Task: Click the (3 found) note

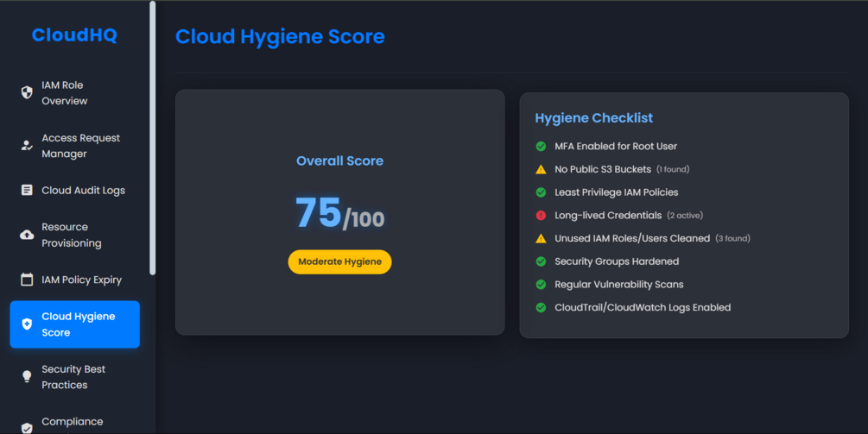Action: pyautogui.click(x=733, y=238)
